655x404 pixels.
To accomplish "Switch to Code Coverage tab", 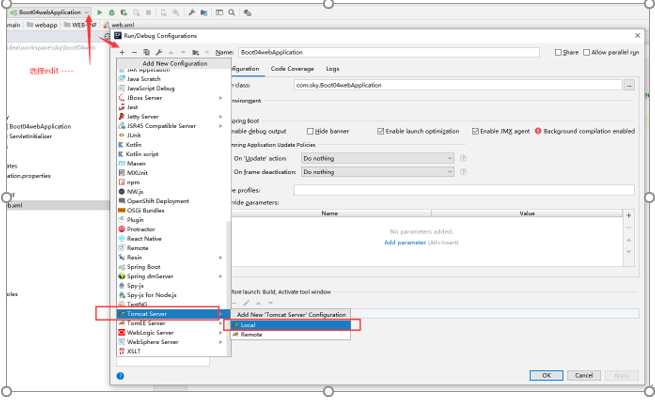I will coord(292,69).
